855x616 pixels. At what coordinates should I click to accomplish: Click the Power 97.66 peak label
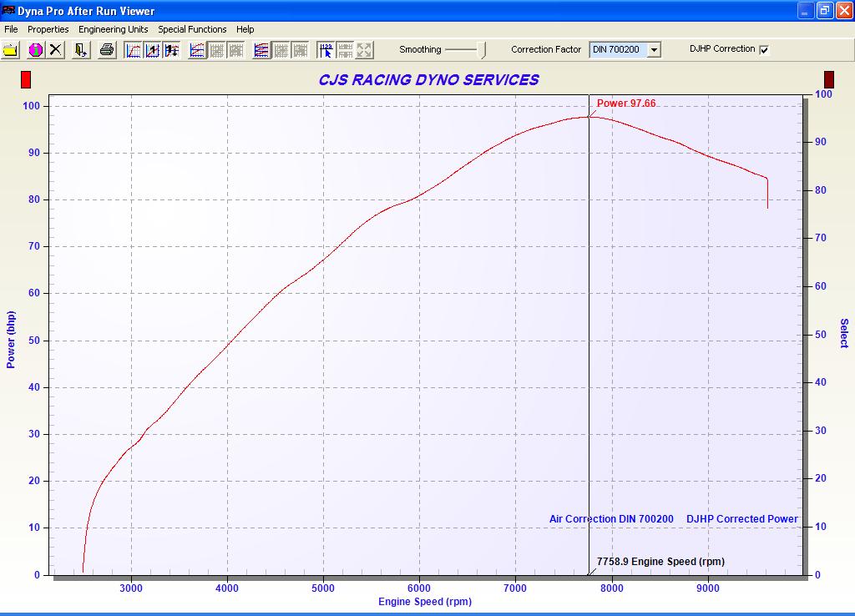coord(626,103)
